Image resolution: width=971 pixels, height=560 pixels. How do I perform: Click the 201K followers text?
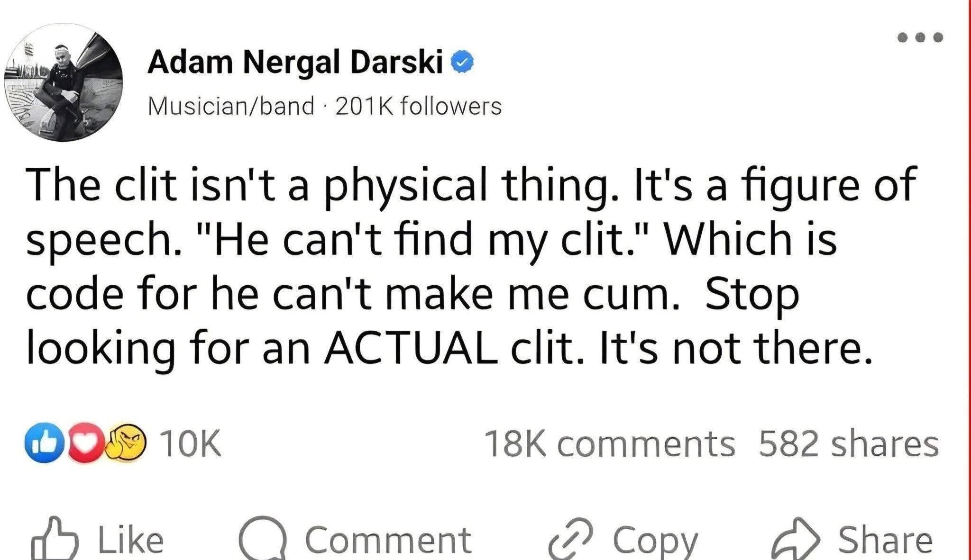click(418, 106)
